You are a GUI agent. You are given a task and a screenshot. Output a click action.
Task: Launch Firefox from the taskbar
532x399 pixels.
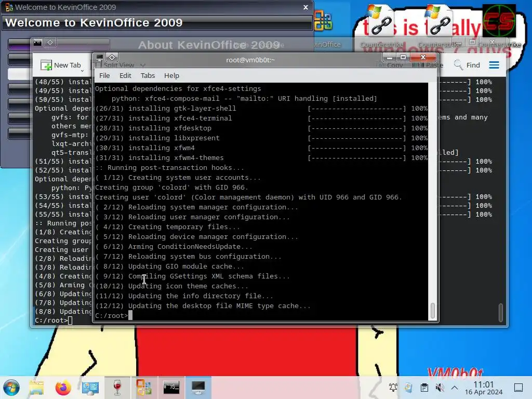click(x=63, y=388)
